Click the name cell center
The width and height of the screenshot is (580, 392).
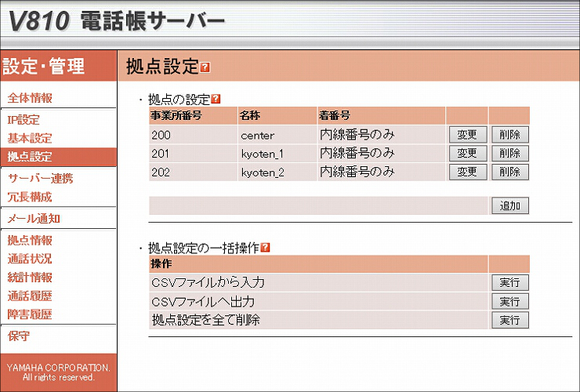pyautogui.click(x=277, y=135)
